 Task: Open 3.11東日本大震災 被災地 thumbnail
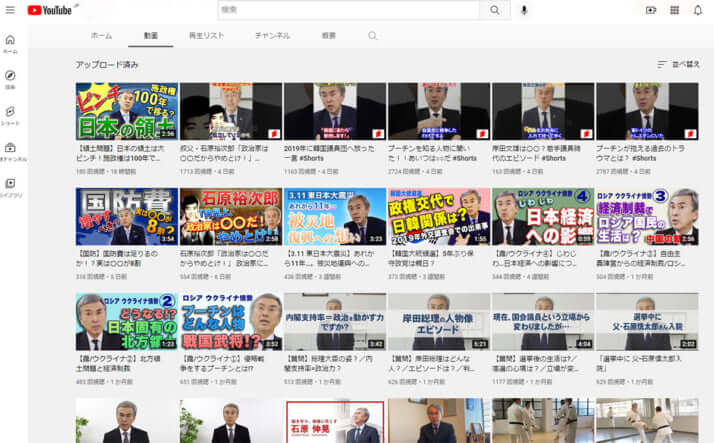[335, 216]
